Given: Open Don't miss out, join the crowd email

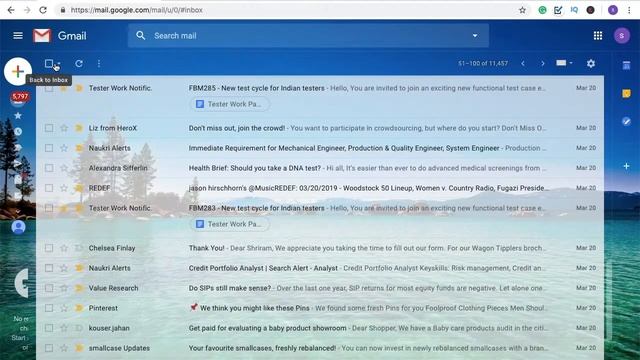Looking at the screenshot, I should coord(320,128).
